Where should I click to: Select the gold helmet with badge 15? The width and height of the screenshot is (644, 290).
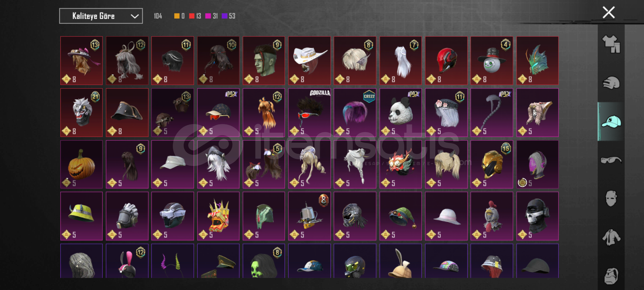[x=492, y=164]
